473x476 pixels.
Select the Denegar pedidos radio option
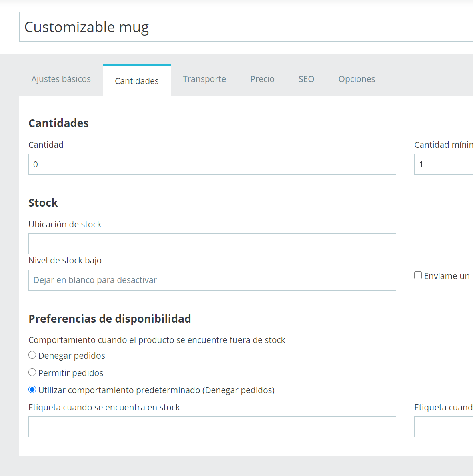tap(32, 355)
